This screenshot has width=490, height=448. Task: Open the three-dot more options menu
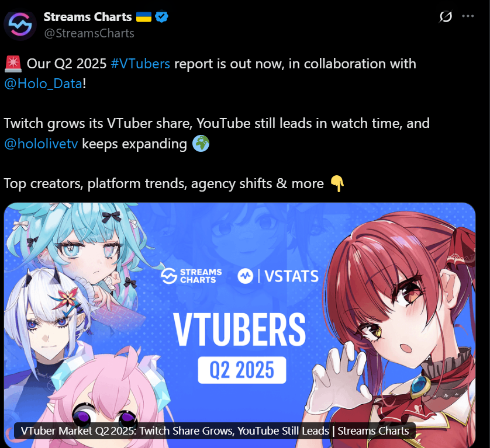pyautogui.click(x=468, y=16)
